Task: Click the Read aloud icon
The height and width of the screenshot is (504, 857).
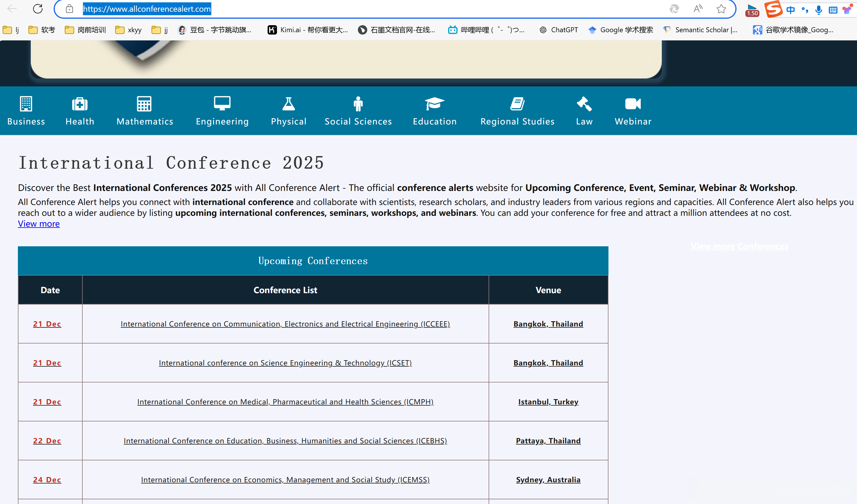Action: coord(698,9)
